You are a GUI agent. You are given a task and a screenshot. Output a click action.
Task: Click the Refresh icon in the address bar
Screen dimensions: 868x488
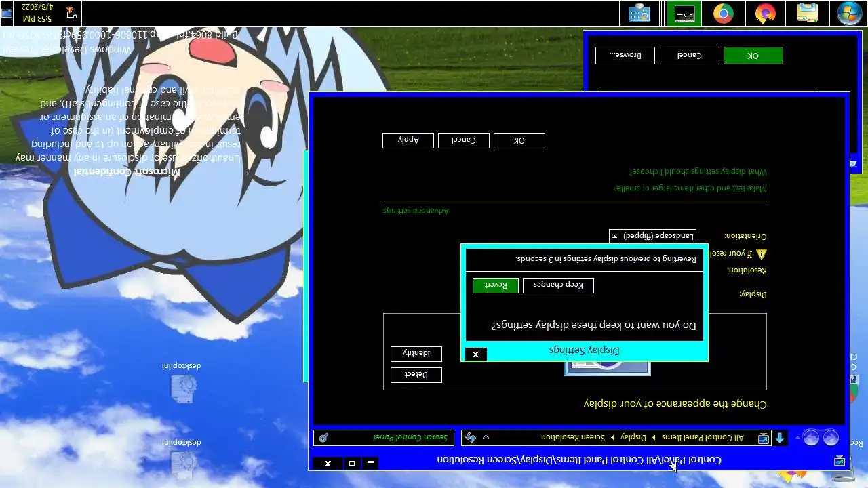click(471, 438)
